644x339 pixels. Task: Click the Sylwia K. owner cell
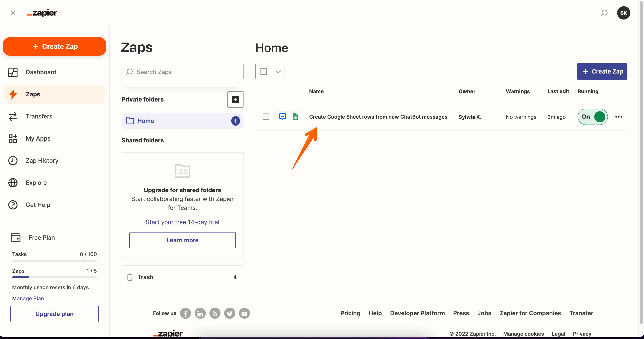point(470,117)
